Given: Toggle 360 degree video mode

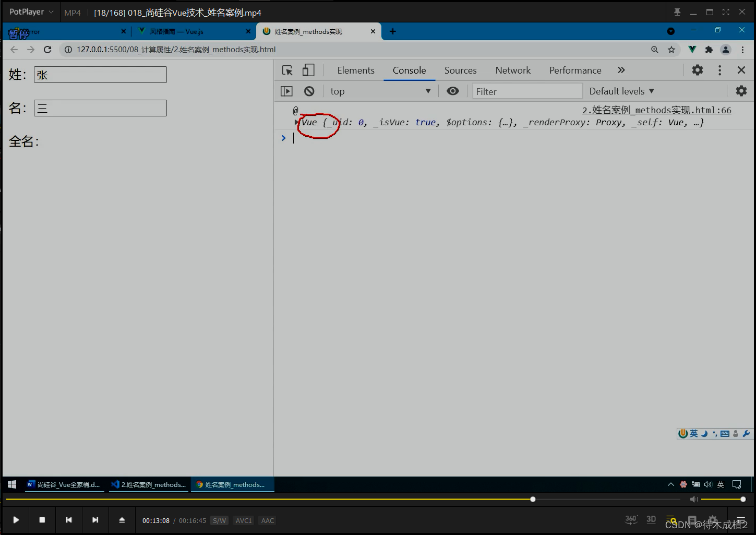Looking at the screenshot, I should click(x=631, y=519).
